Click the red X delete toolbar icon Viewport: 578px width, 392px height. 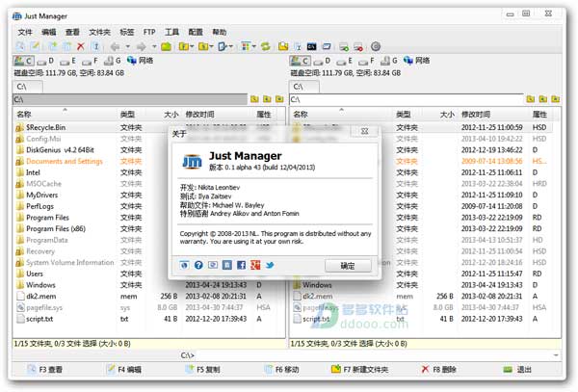[80, 46]
